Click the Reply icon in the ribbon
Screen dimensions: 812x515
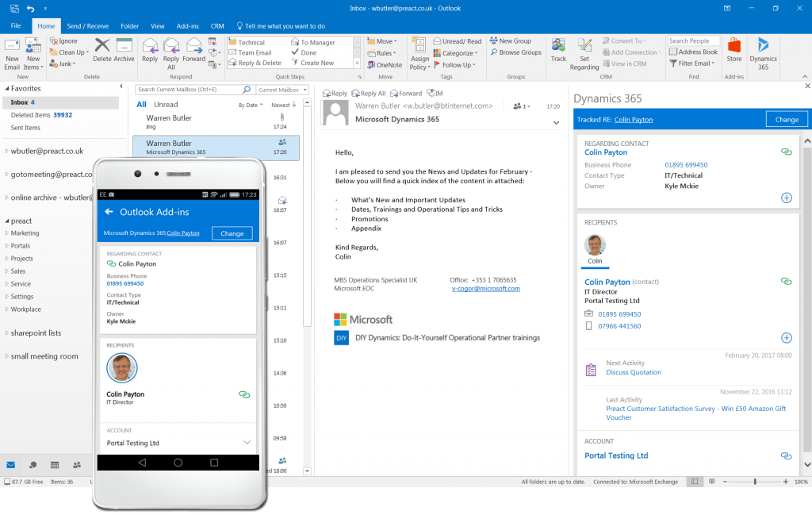pos(150,50)
